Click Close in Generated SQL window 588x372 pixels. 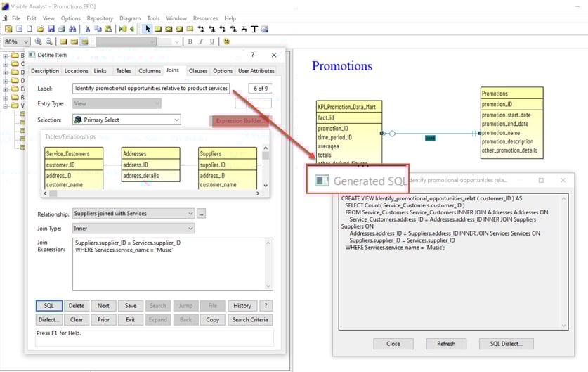(x=393, y=343)
